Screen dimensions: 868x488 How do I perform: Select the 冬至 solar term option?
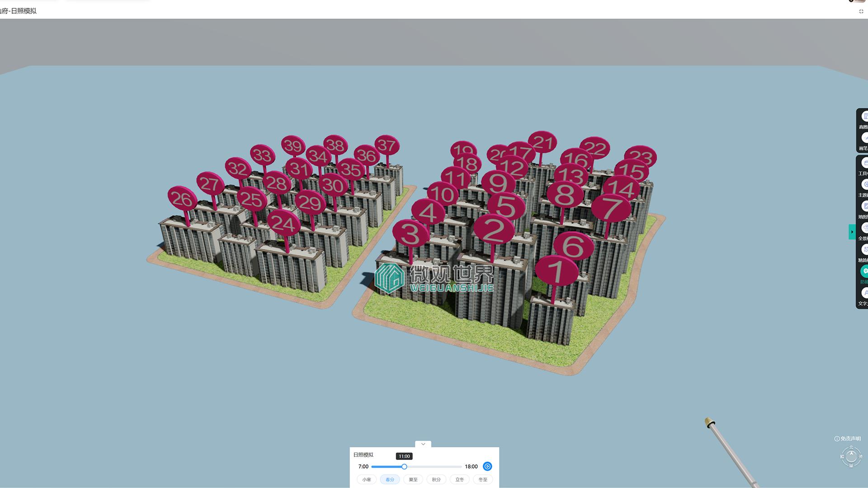point(483,479)
